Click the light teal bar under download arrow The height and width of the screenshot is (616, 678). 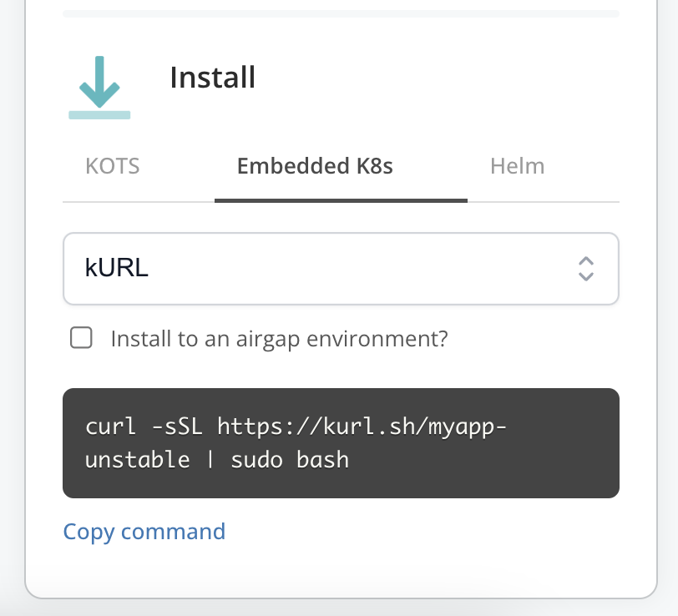tap(99, 115)
